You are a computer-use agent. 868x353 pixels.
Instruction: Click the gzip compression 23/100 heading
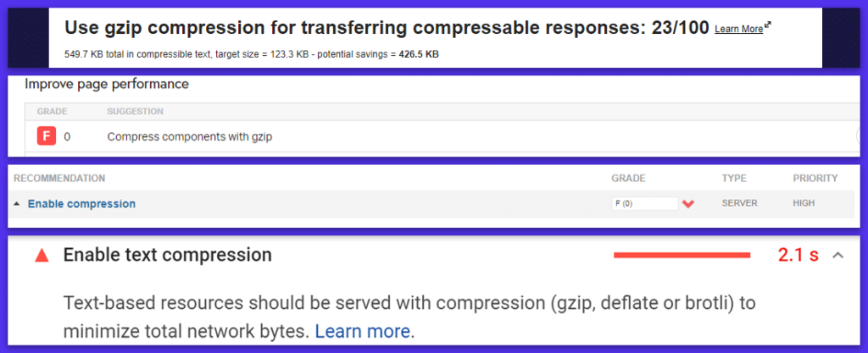point(387,28)
